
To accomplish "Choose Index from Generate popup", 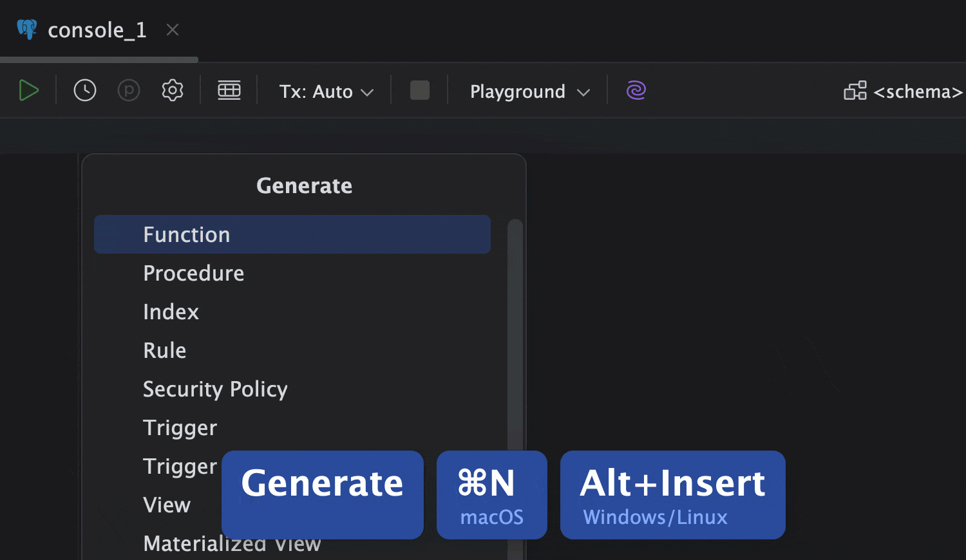I will click(x=292, y=312).
